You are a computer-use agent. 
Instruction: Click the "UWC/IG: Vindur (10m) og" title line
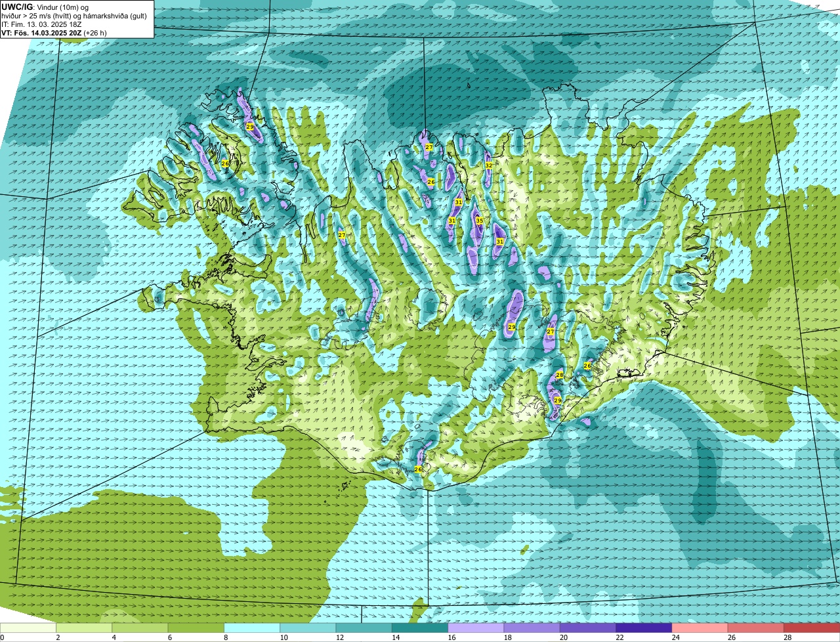pyautogui.click(x=45, y=7)
